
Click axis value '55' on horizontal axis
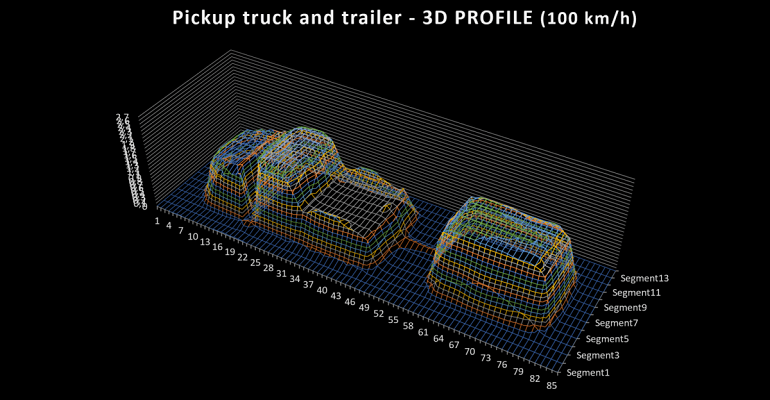point(393,320)
